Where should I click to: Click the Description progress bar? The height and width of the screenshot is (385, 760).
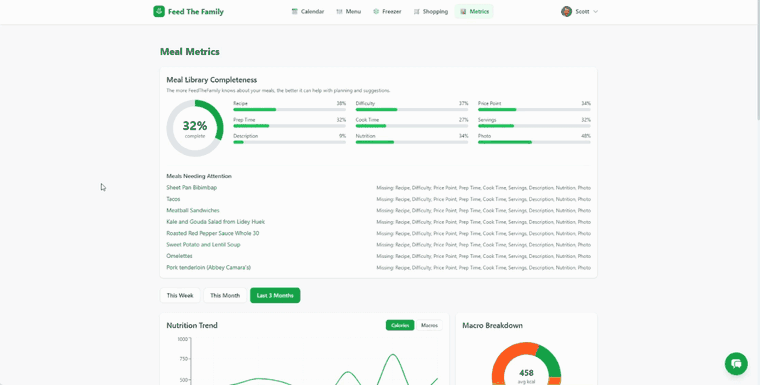(289, 142)
